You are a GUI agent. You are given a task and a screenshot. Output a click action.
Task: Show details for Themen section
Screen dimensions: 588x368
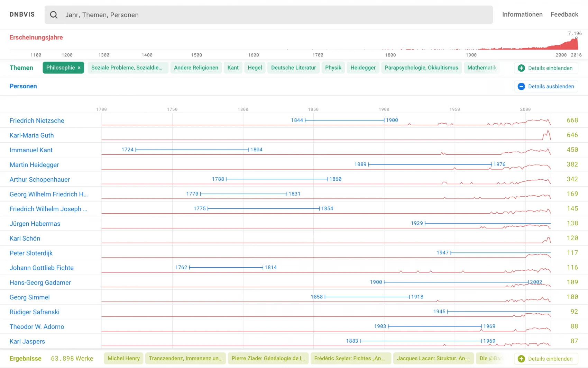tap(550, 68)
